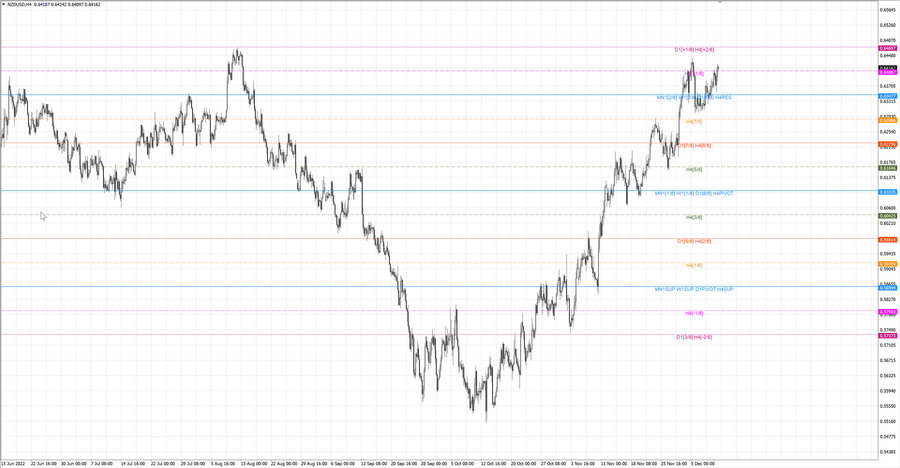Click price scale value 0.65645

888,10
